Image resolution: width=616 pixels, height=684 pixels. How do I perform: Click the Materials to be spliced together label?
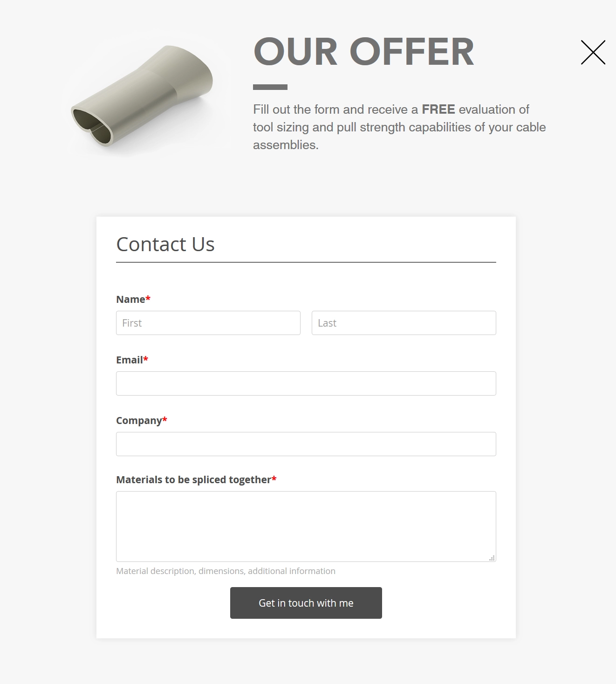(193, 479)
